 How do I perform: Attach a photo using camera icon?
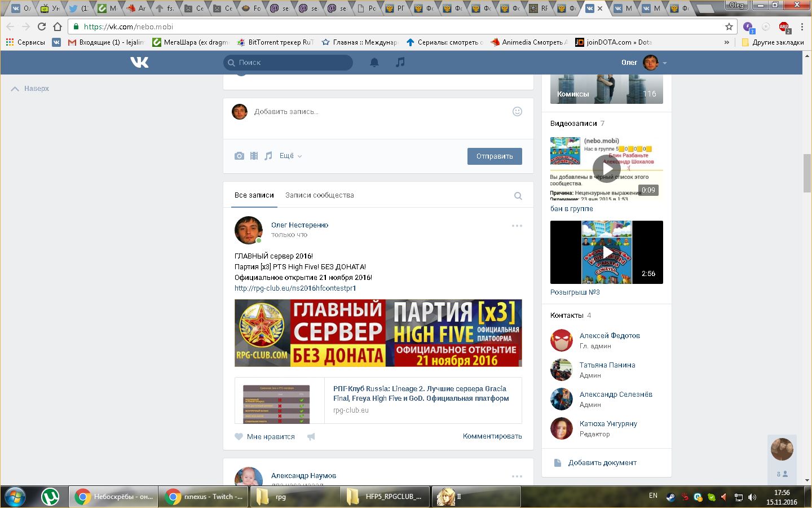pyautogui.click(x=239, y=156)
